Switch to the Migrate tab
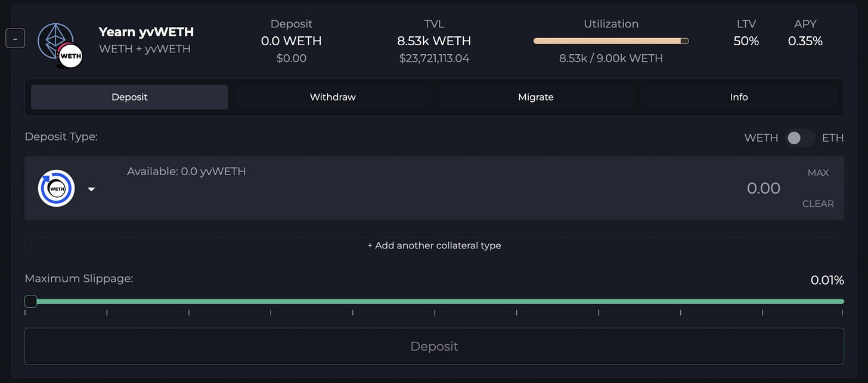This screenshot has width=868, height=383. [x=536, y=97]
